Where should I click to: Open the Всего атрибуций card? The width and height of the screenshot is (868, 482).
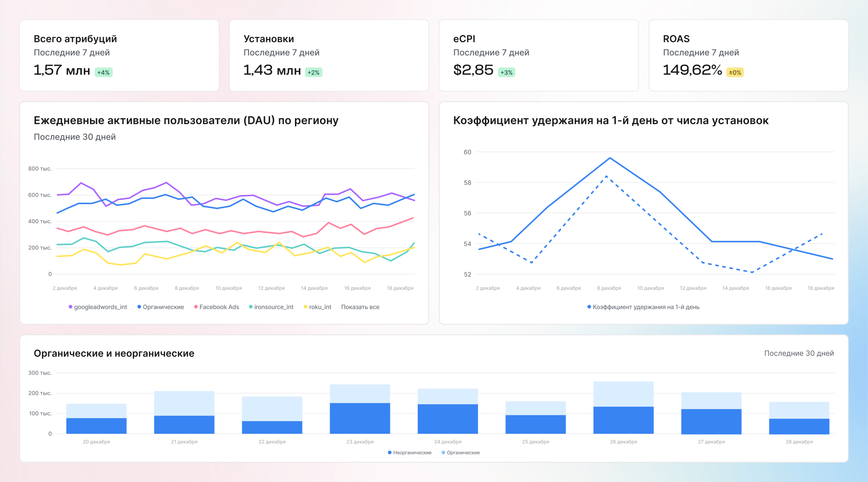click(x=119, y=56)
